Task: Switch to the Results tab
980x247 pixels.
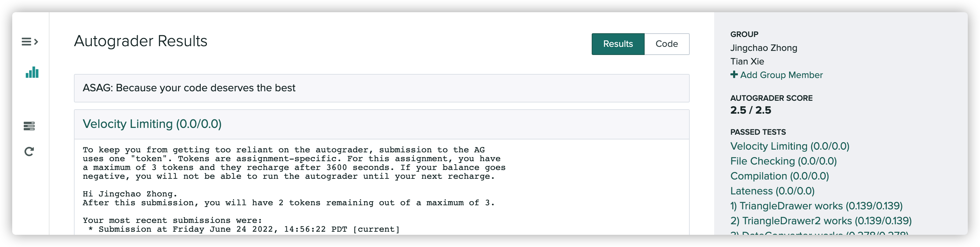Action: (x=618, y=44)
